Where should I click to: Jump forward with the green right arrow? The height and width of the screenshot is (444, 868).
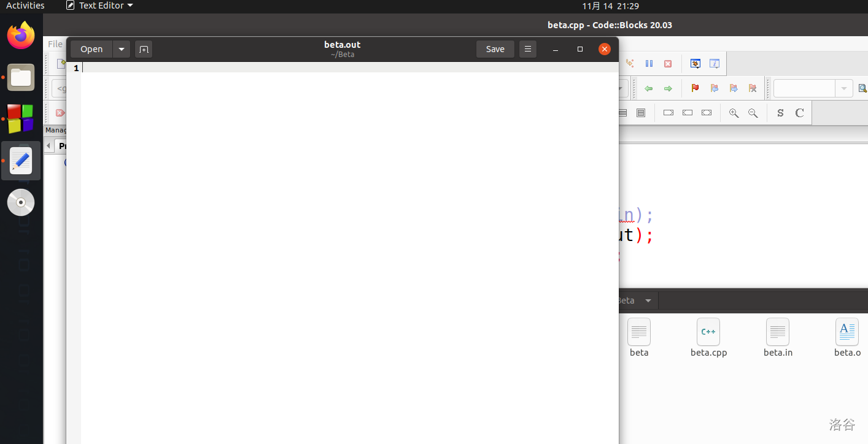668,88
